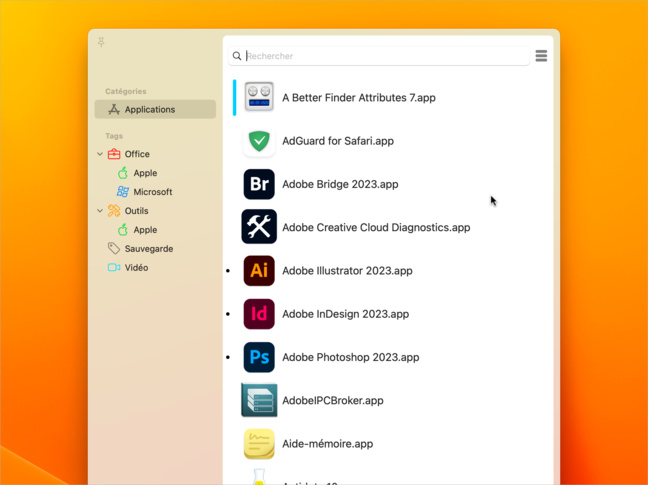Click the green apple icon under Outils

click(123, 230)
